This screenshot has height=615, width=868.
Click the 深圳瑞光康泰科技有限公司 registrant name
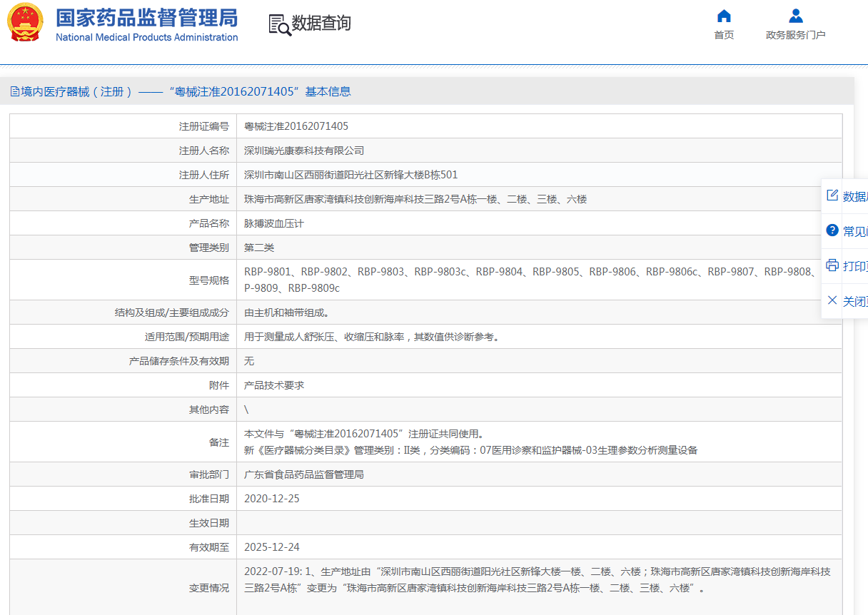[304, 151]
